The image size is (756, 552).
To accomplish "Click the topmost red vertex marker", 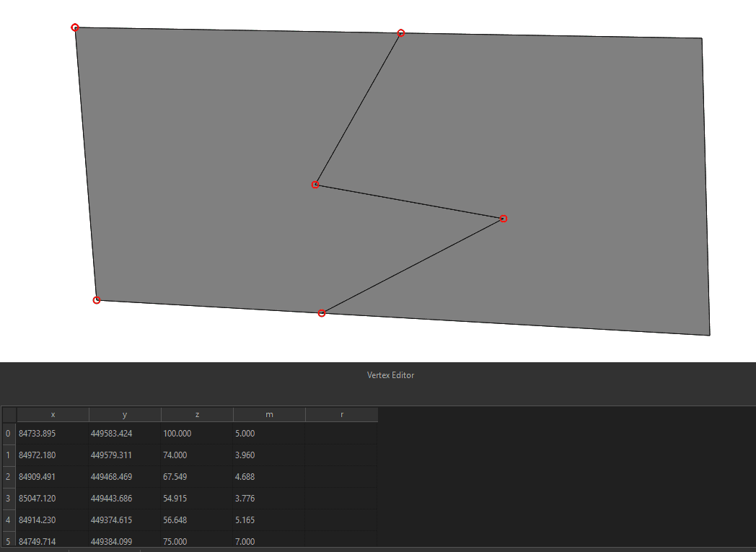I will coord(400,32).
